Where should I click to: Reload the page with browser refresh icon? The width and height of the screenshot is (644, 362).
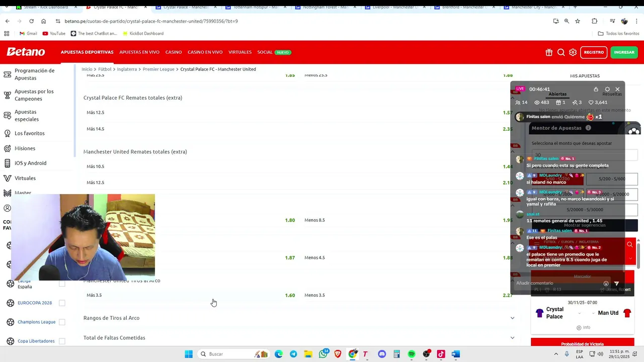click(31, 21)
